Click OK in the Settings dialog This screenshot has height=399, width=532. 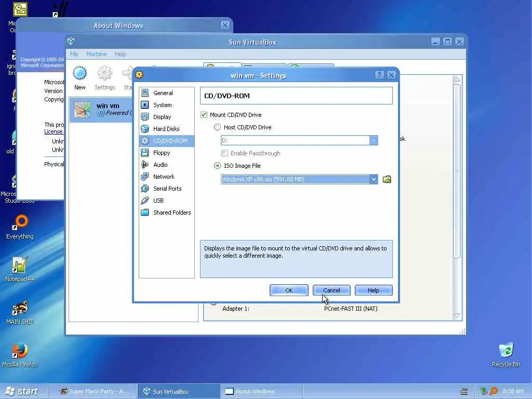289,290
